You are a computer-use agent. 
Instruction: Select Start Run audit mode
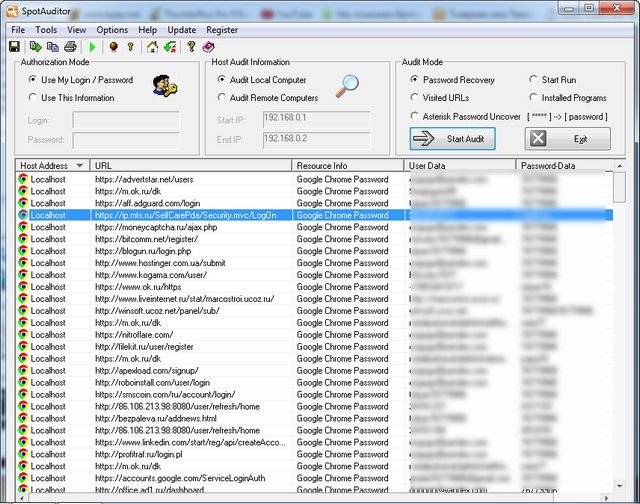533,79
